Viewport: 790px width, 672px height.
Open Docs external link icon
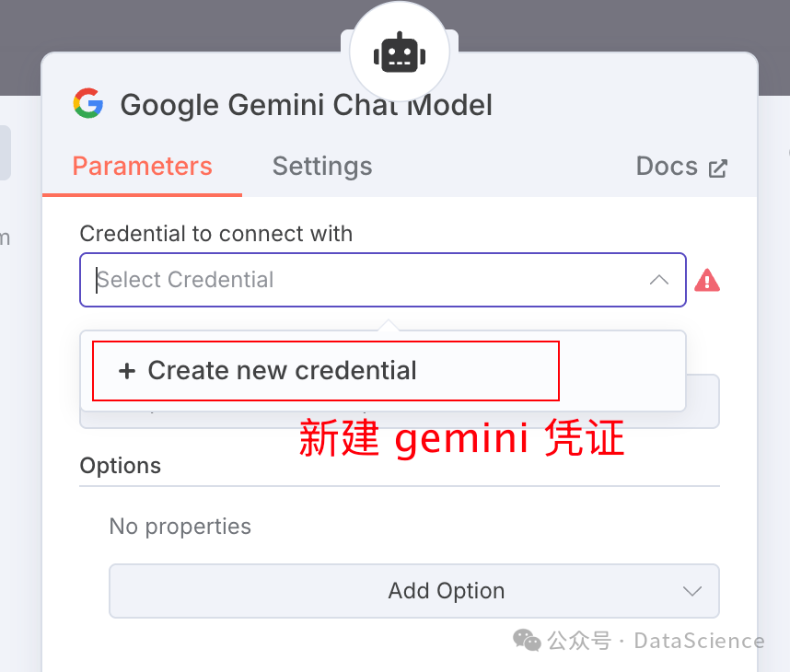point(718,168)
